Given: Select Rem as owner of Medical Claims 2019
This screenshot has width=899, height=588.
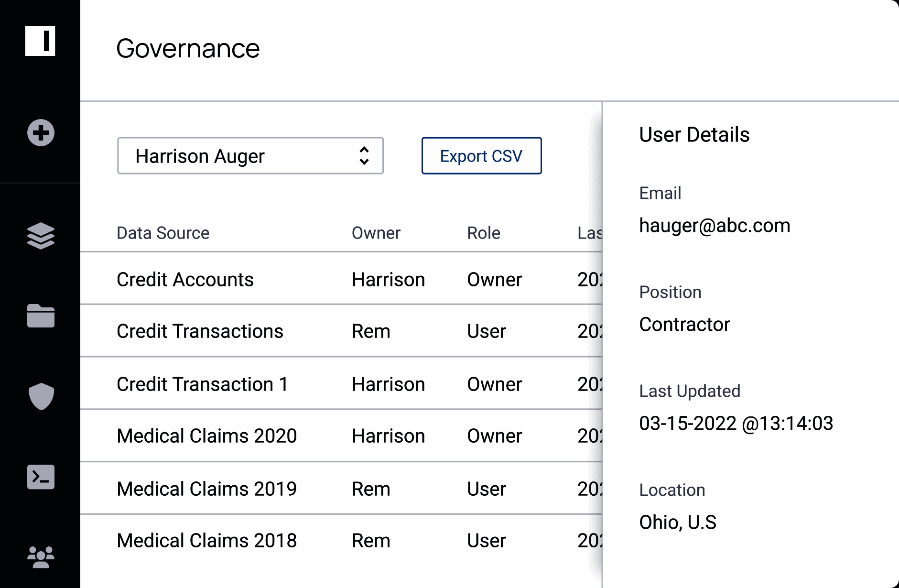Looking at the screenshot, I should [x=371, y=488].
